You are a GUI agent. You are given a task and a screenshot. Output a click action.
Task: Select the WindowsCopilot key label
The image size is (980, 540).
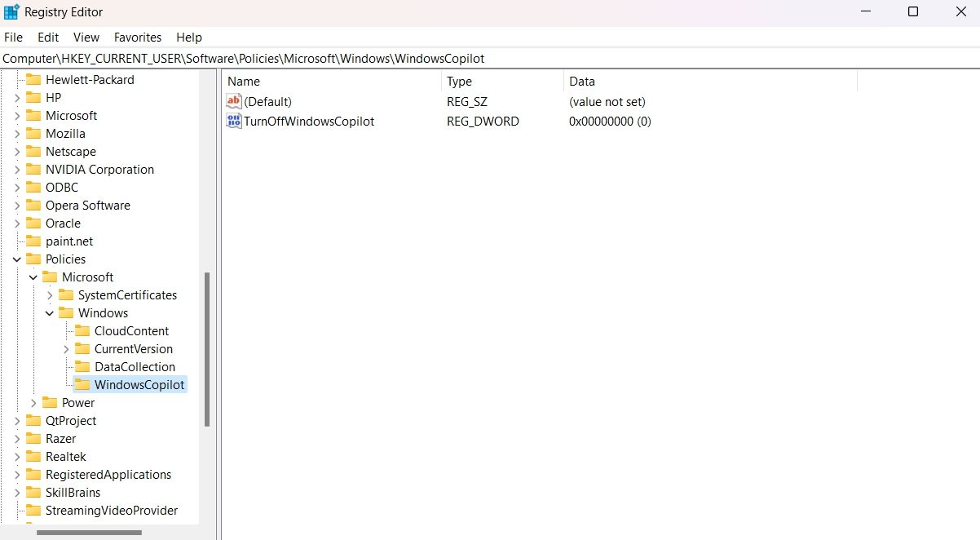(x=139, y=385)
